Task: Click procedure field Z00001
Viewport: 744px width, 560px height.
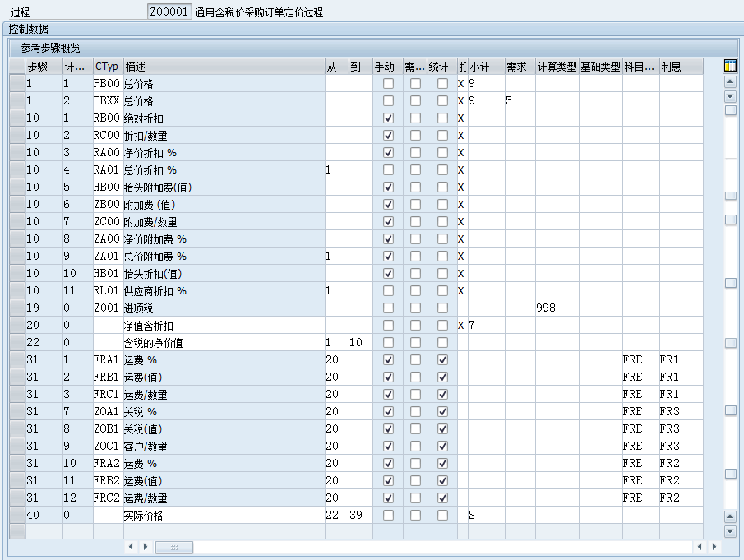Action: pyautogui.click(x=169, y=12)
